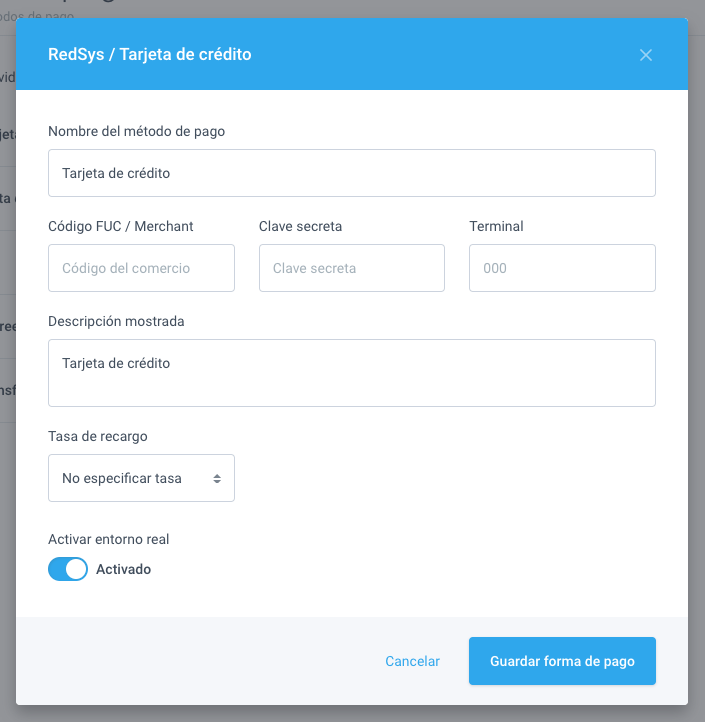Click the RedSys / Tarjeta de crédito title
705x722 pixels.
[150, 54]
